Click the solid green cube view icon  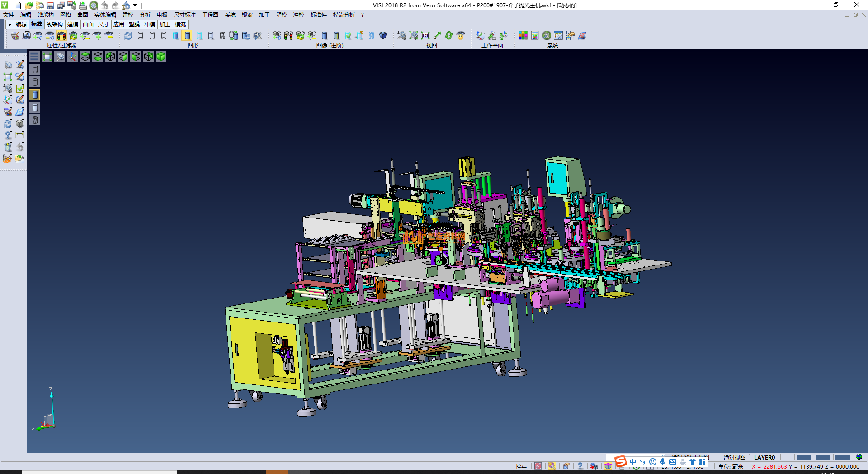coord(161,57)
